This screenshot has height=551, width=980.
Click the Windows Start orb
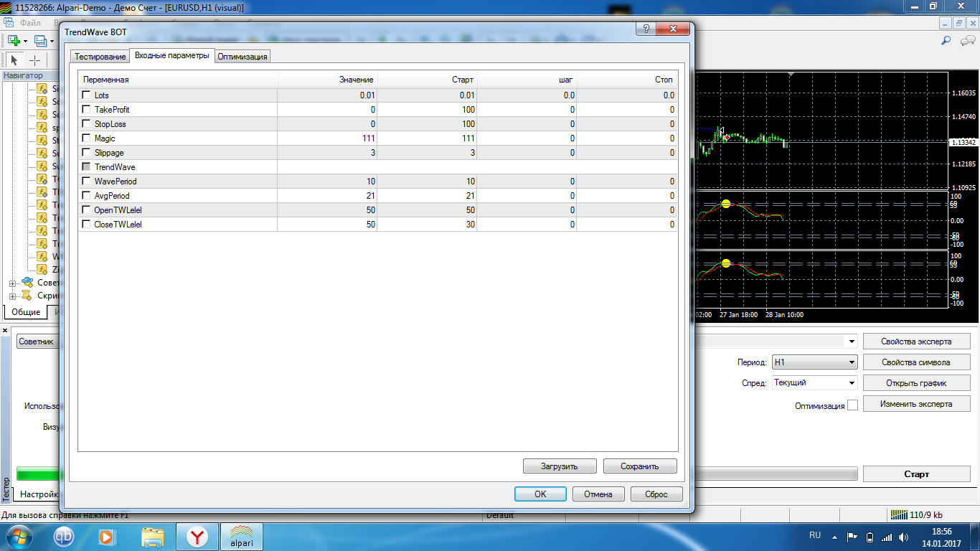click(18, 536)
